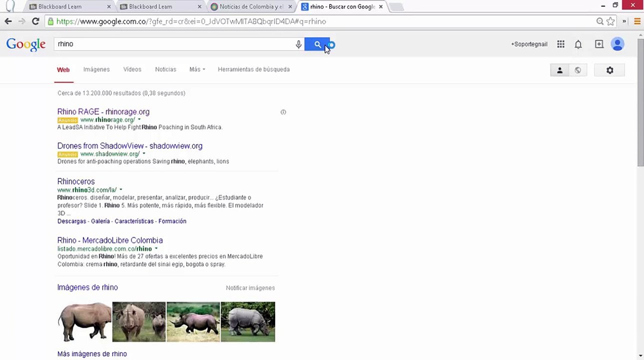Open Drones from ShadowView result
The image size is (644, 360).
pyautogui.click(x=130, y=145)
